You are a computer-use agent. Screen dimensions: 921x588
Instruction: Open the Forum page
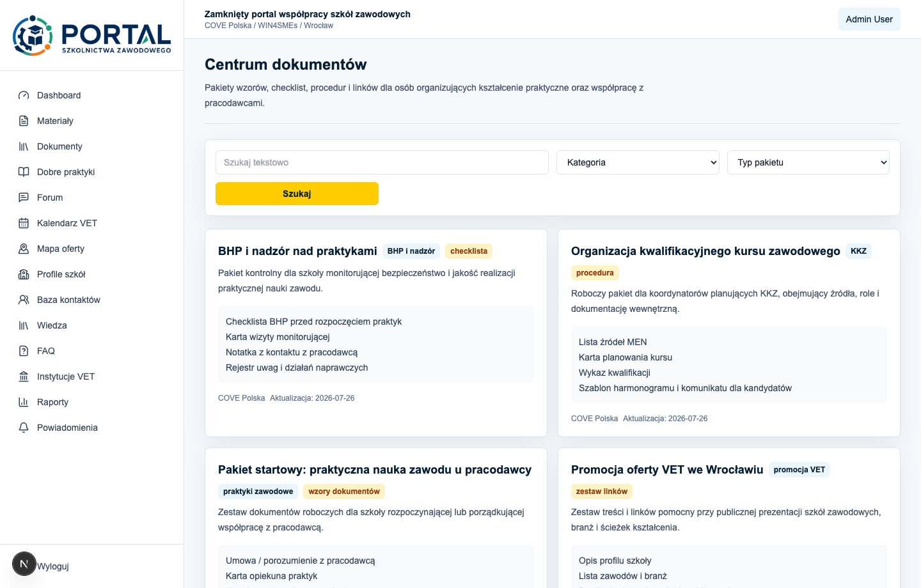pos(92,197)
